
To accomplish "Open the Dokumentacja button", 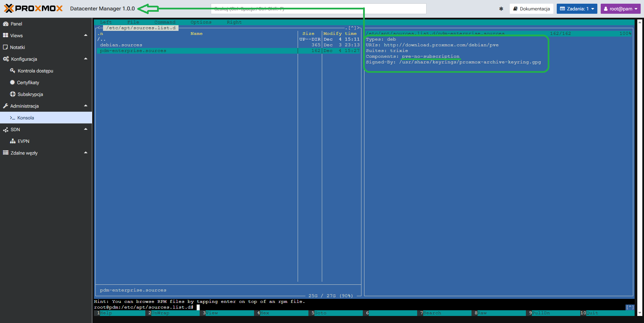I will click(x=531, y=9).
